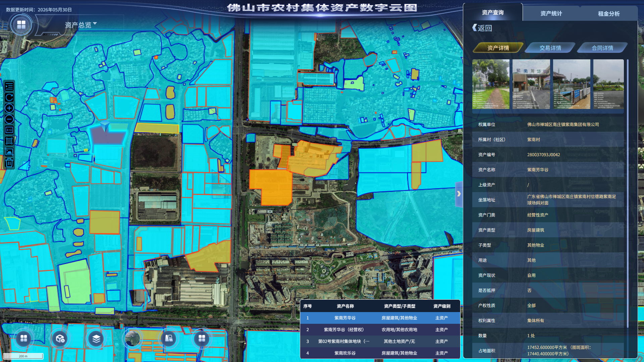This screenshot has height=362, width=644.
Task: Collapse the right panel with arrow handle
Action: 459,194
